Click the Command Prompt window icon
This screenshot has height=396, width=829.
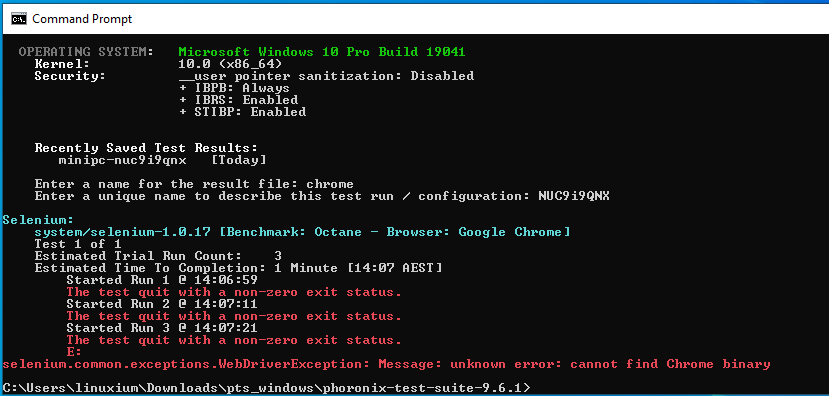pos(19,19)
